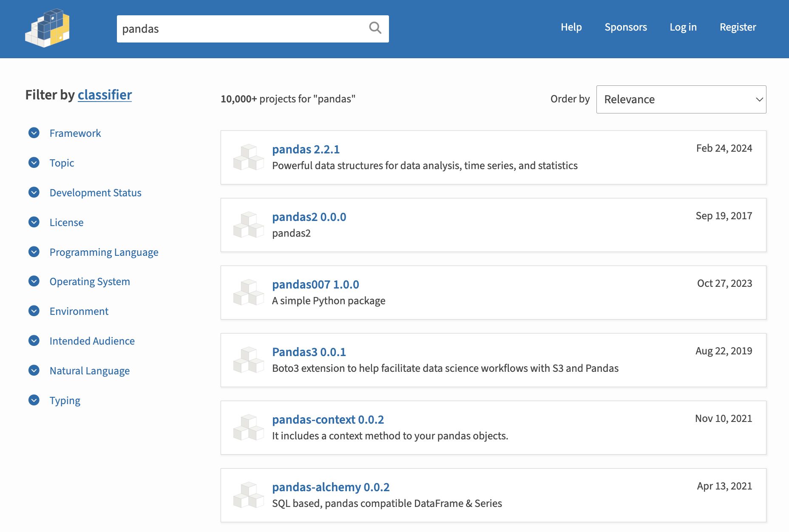
Task: Click the search magnifier icon
Action: 375,28
